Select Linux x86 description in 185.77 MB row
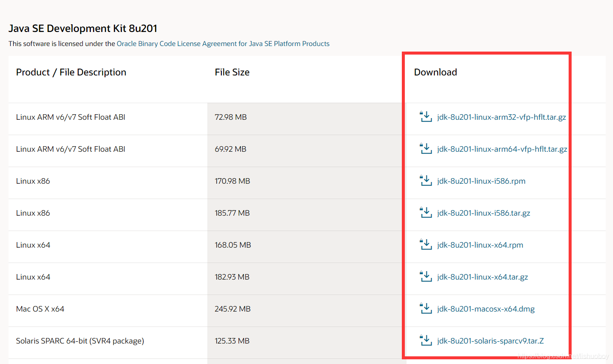The width and height of the screenshot is (613, 364). pos(33,213)
